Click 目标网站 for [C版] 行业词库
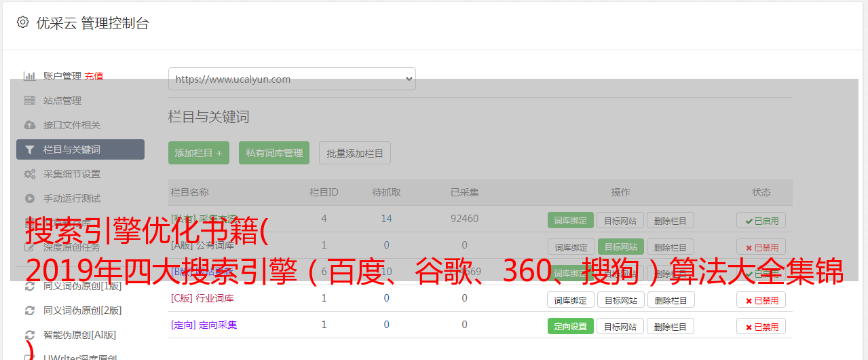Screen dimensions: 868x360 coord(620,300)
